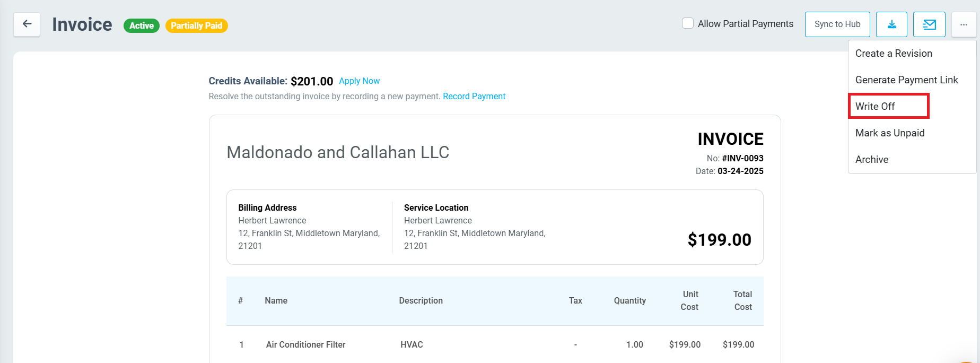Click the back arrow button

27,24
